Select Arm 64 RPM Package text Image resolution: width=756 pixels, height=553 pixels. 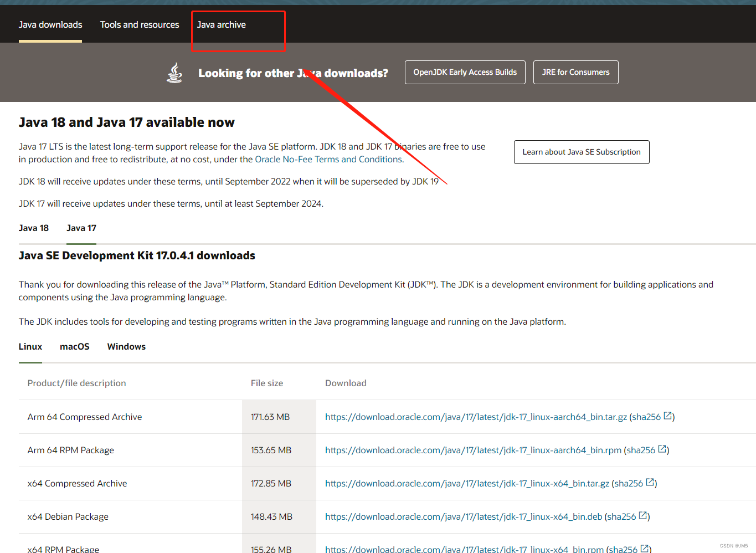(x=71, y=450)
